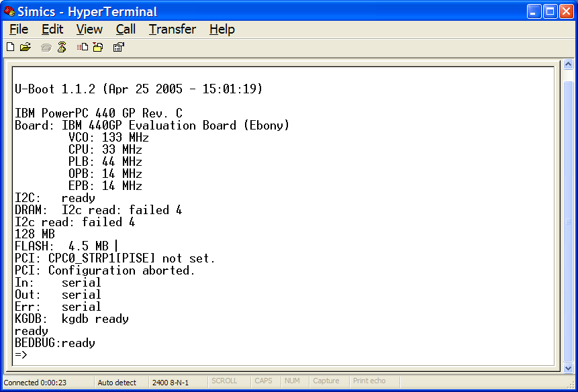The width and height of the screenshot is (578, 392).
Task: Click the 'Board: IBM 440GP Evaluation Board' line
Action: tap(152, 126)
